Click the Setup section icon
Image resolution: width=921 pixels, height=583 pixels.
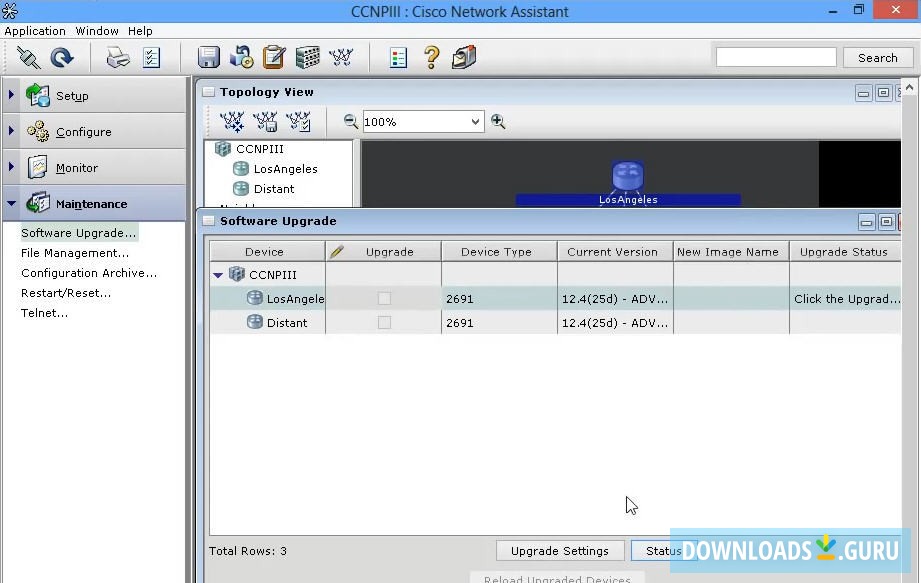pyautogui.click(x=38, y=96)
